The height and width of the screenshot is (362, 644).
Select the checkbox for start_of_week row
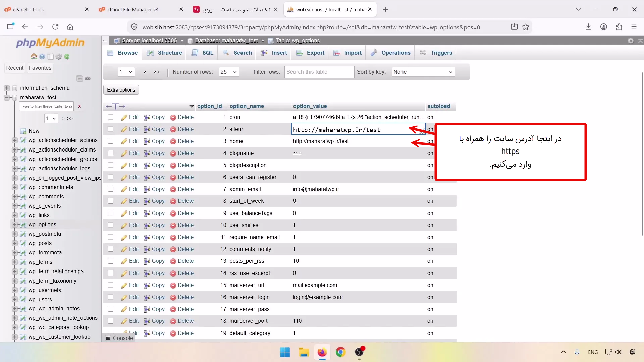(x=110, y=201)
